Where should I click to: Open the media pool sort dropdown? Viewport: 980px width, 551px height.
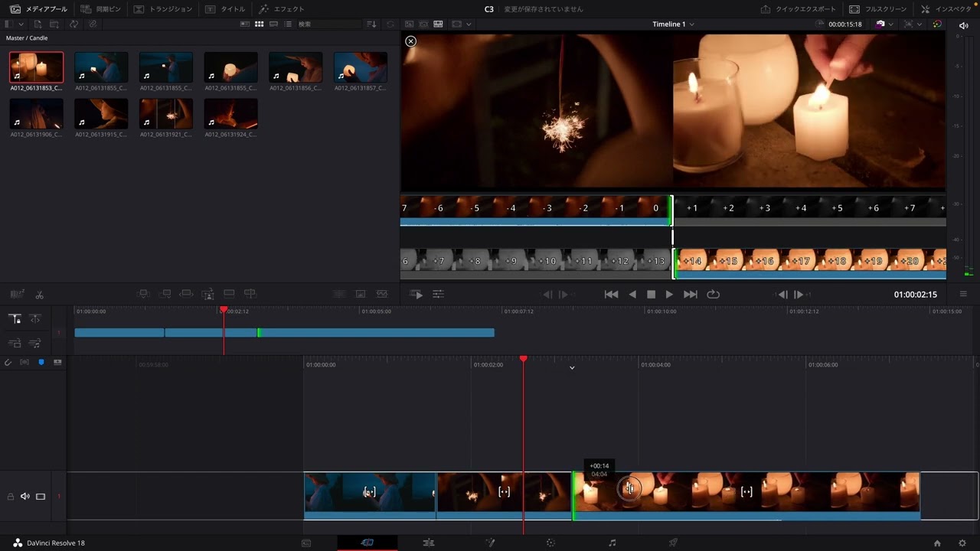point(372,24)
